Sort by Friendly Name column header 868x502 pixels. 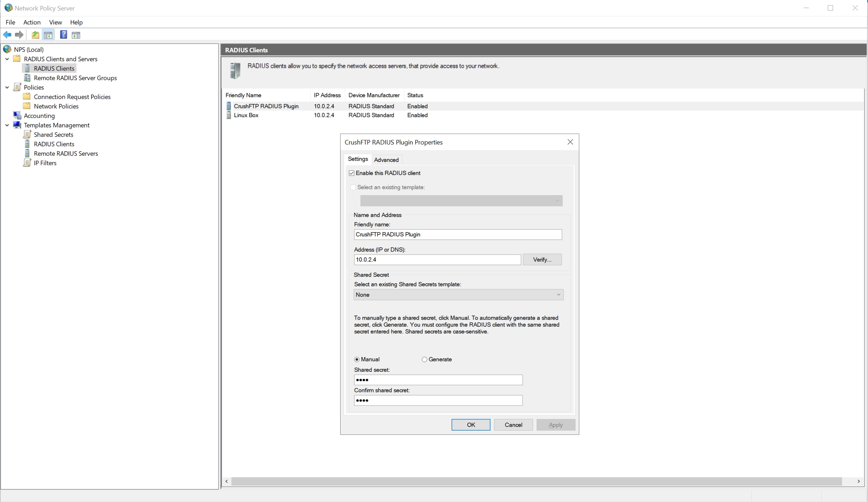[266, 95]
